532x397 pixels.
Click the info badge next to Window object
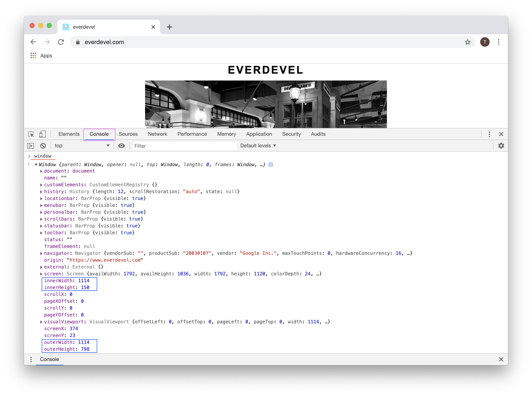coord(270,165)
